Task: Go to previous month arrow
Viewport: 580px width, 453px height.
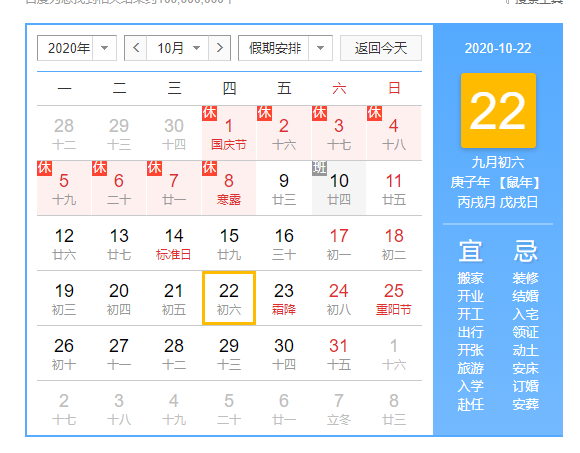Action: (136, 48)
